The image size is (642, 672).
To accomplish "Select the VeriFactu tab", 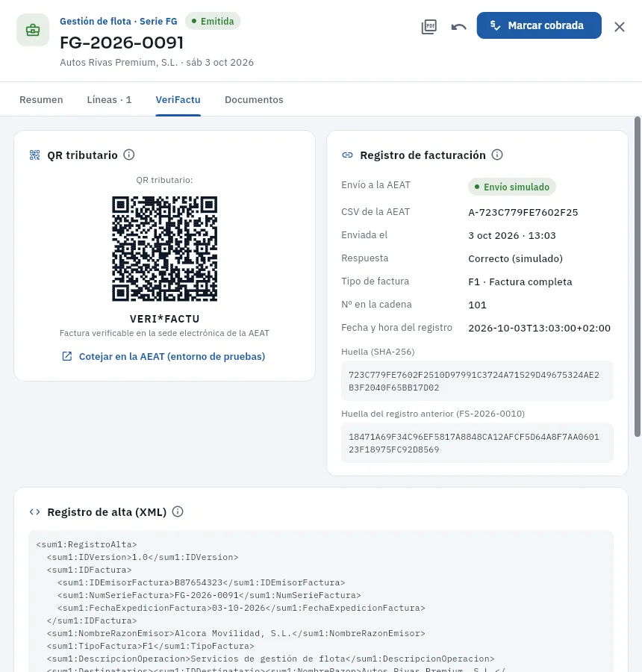I will coord(178,99).
